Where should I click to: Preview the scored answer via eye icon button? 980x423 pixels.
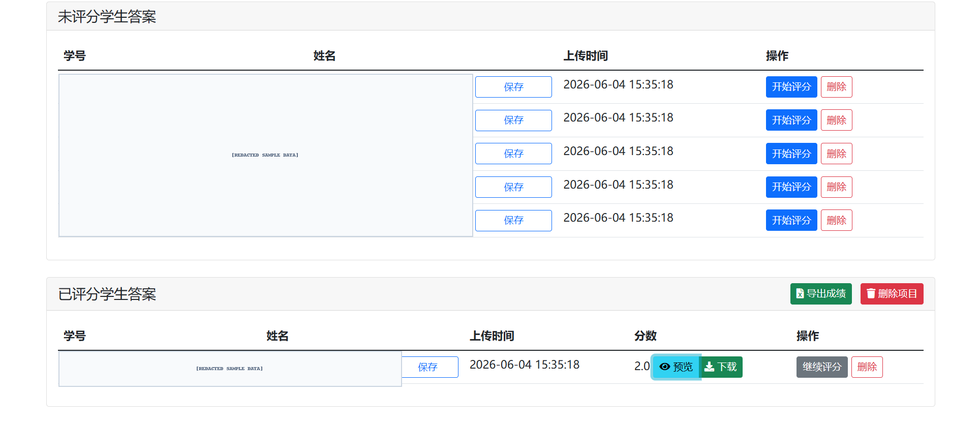(x=676, y=367)
